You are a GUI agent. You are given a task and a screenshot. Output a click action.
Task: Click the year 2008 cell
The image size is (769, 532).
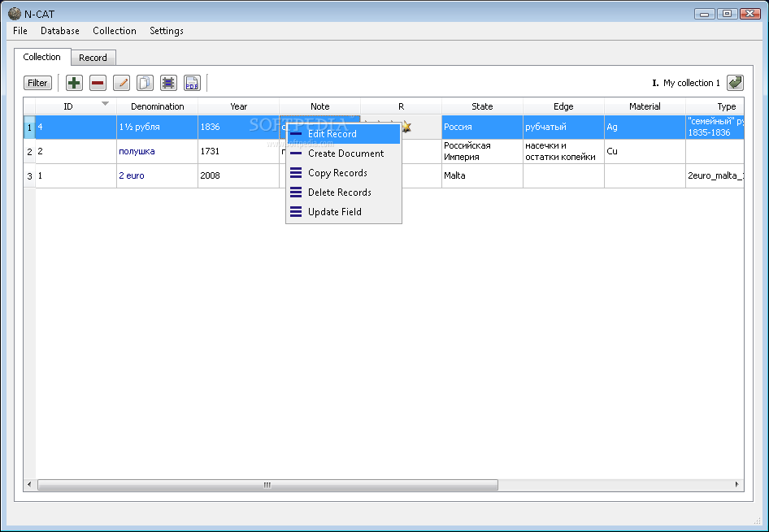[x=239, y=176]
